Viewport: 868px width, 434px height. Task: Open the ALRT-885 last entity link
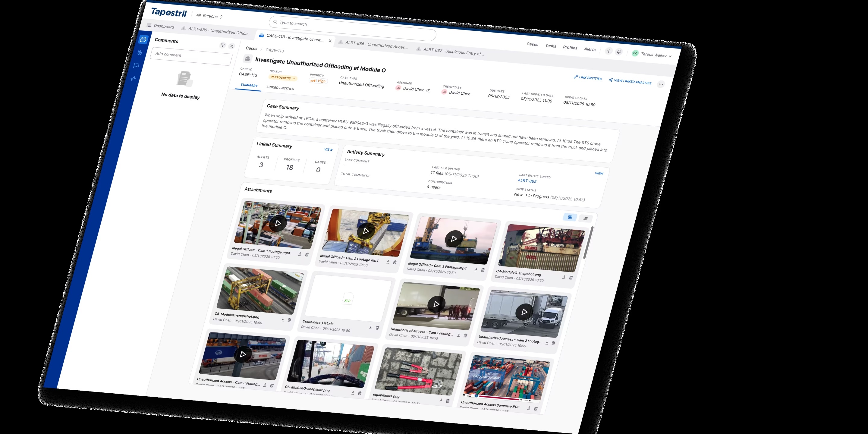[527, 181]
